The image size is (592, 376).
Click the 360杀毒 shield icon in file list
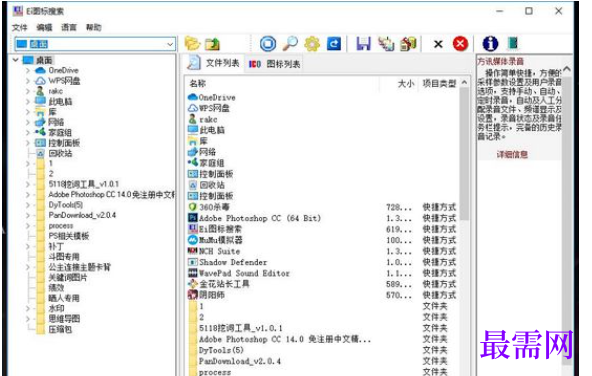pyautogui.click(x=193, y=207)
